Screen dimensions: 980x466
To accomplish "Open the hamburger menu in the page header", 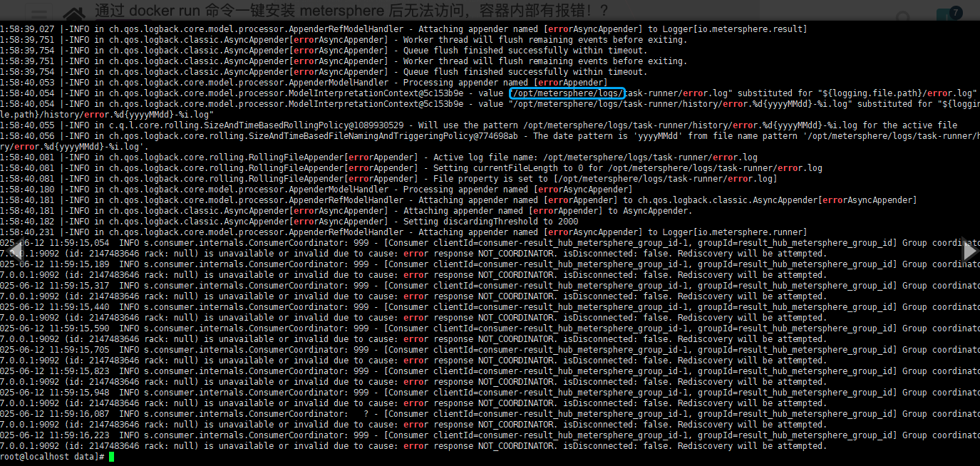I will [40, 14].
